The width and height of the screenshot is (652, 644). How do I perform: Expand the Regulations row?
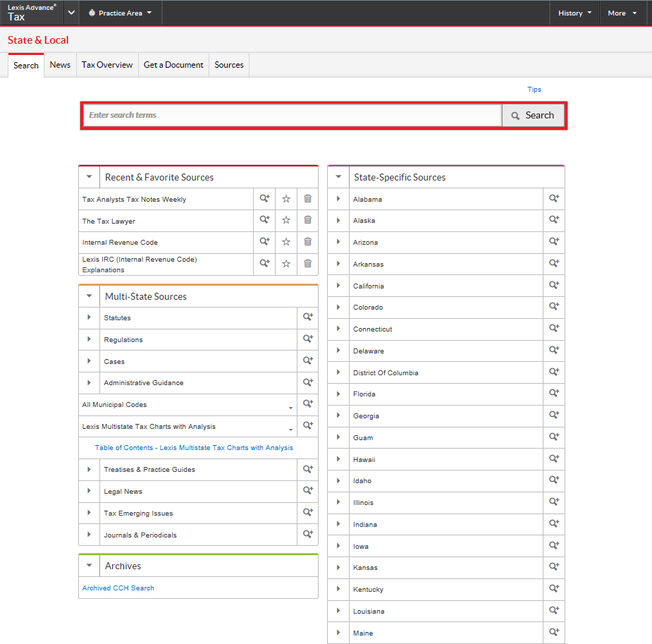click(x=89, y=339)
